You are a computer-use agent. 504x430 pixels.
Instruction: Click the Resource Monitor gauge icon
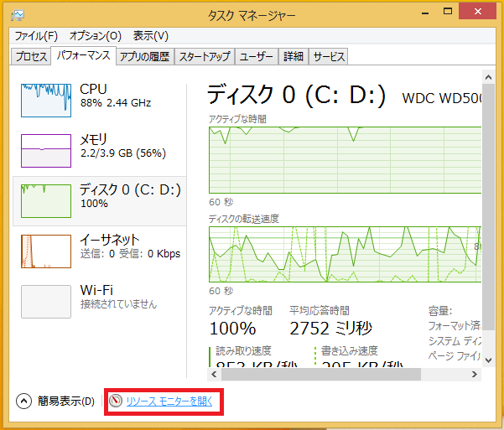tap(116, 401)
